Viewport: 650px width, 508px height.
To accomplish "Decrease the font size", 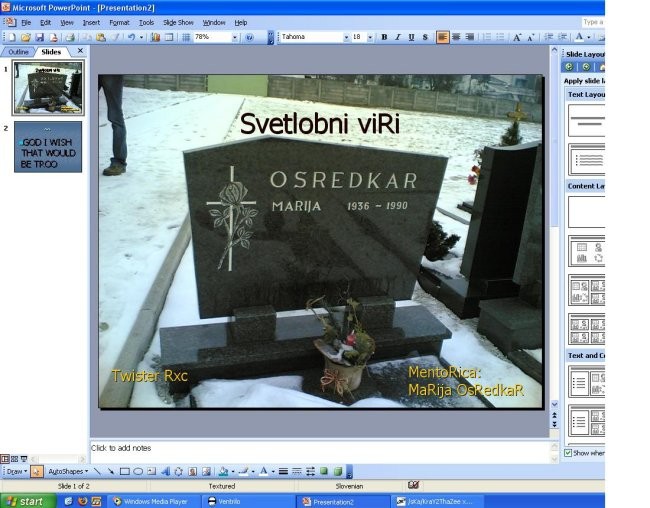I will click(x=531, y=37).
